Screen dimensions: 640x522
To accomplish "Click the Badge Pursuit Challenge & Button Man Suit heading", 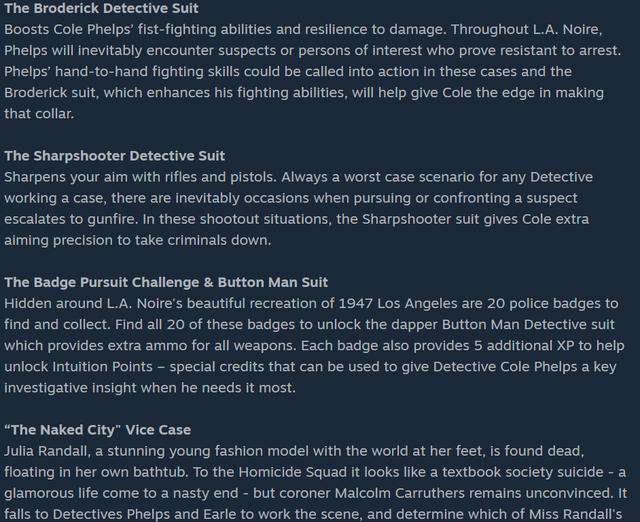I will click(x=166, y=282).
